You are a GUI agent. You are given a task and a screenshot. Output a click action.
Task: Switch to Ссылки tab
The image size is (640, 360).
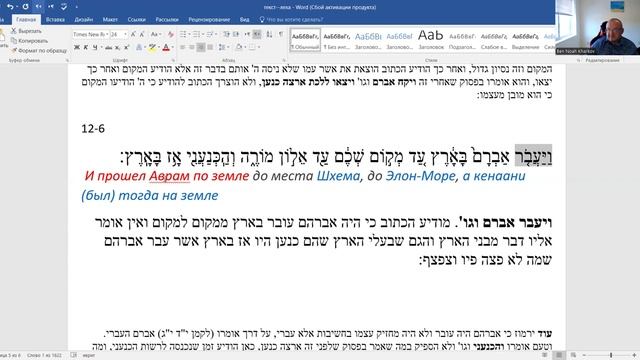pyautogui.click(x=136, y=19)
